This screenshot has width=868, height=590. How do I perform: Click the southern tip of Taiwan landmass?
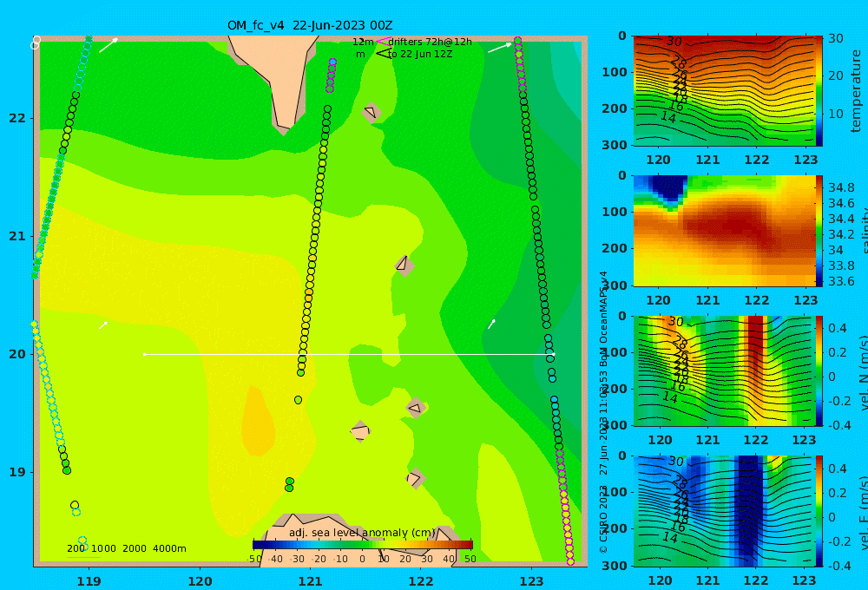coord(284,129)
